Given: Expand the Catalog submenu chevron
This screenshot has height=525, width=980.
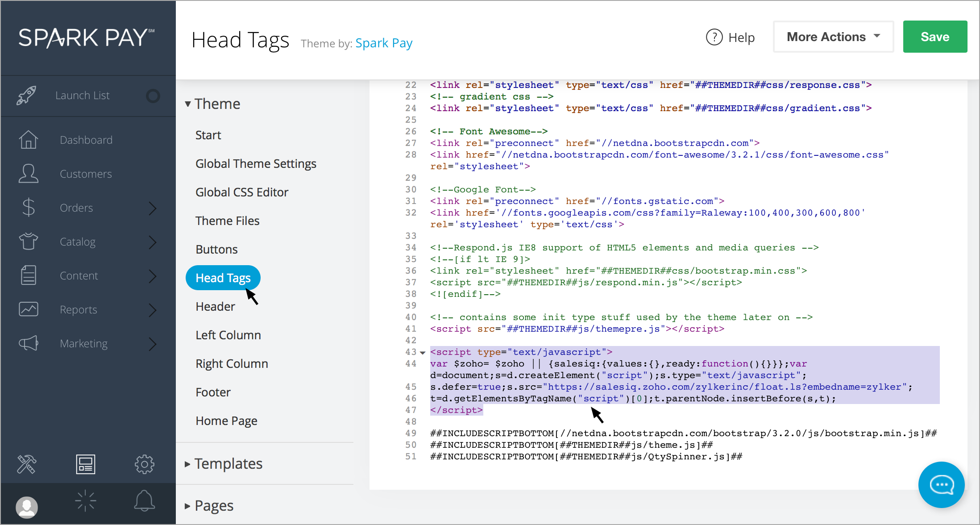Looking at the screenshot, I should click(153, 242).
